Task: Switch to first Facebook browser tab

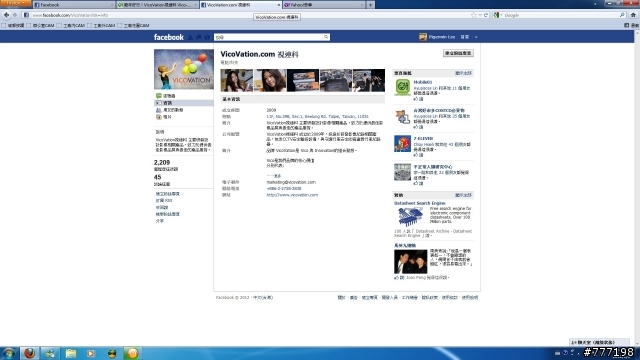Action: point(73,5)
